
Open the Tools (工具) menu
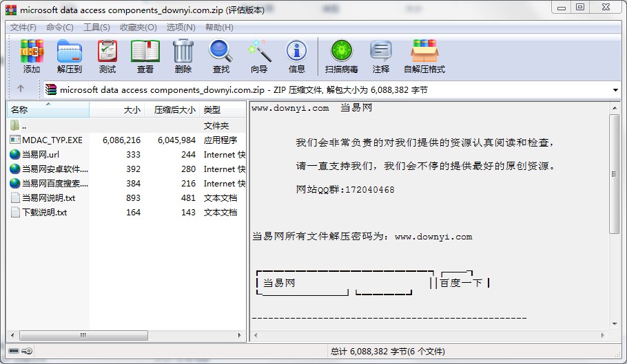(96, 27)
